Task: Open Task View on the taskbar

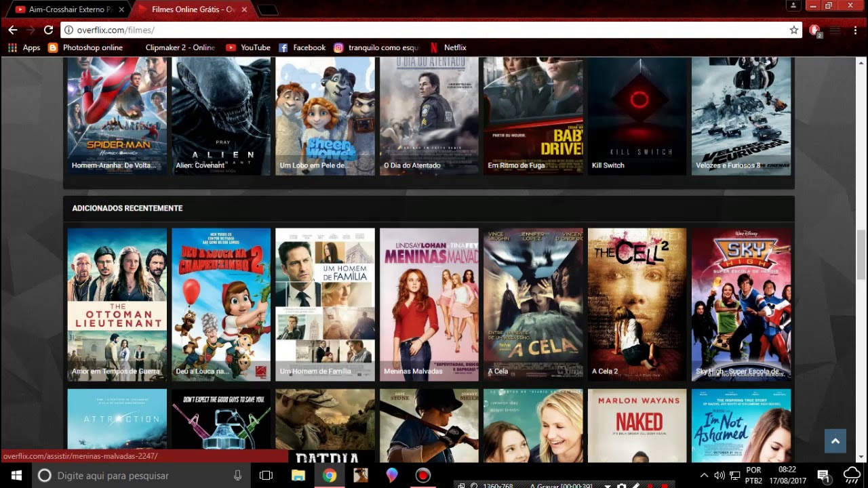Action: point(266,475)
